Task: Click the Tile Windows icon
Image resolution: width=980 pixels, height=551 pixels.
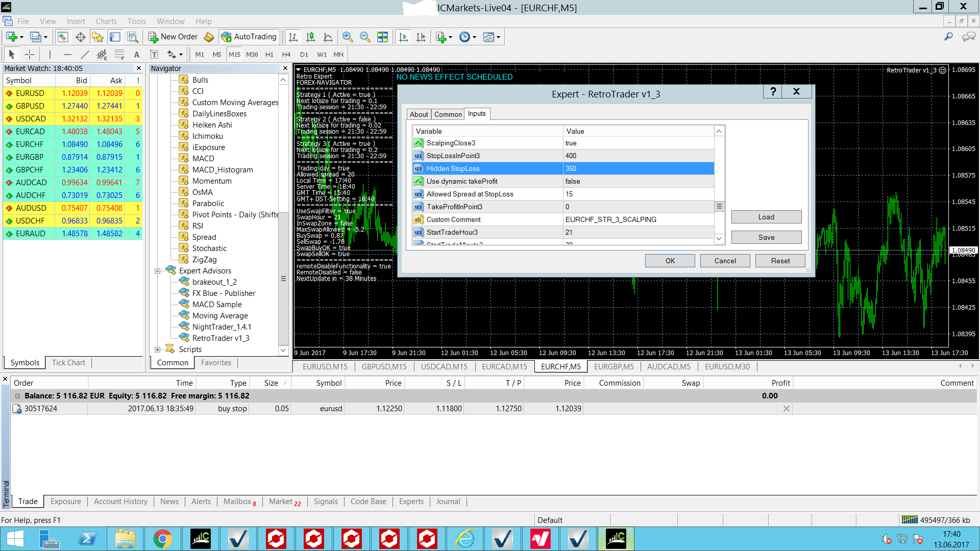Action: [x=382, y=37]
